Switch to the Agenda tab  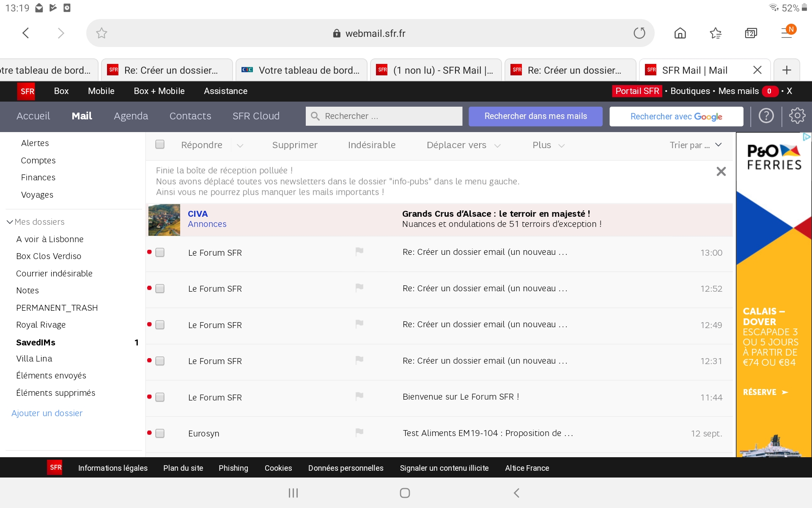tap(131, 116)
